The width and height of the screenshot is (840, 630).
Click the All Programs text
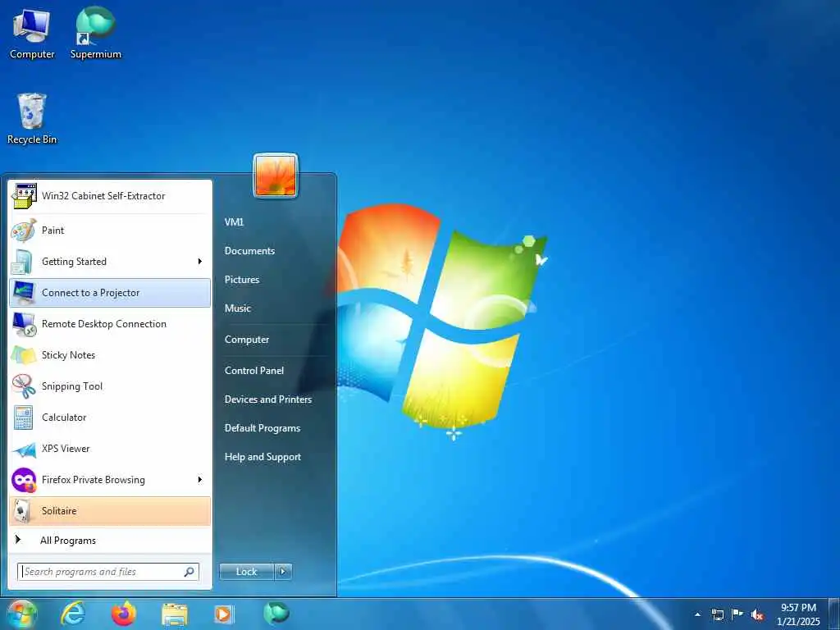[x=68, y=541]
